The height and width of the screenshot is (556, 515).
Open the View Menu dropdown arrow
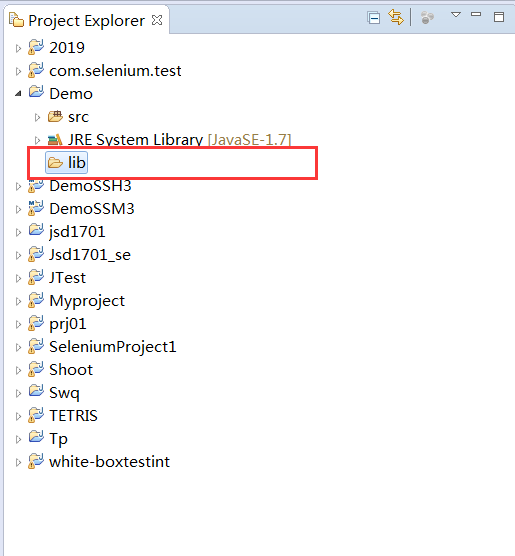[456, 15]
